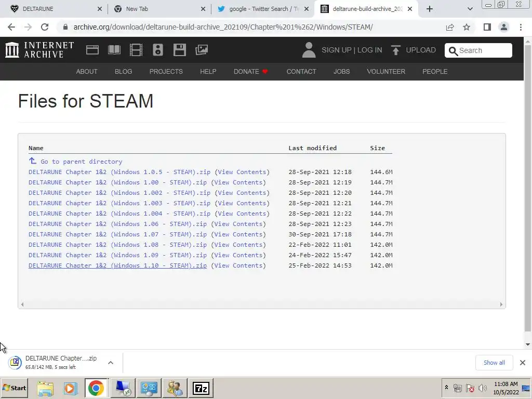Viewport: 532px width, 399px height.
Task: Expand the DELTARUNE download item options arrow
Action: click(x=111, y=363)
